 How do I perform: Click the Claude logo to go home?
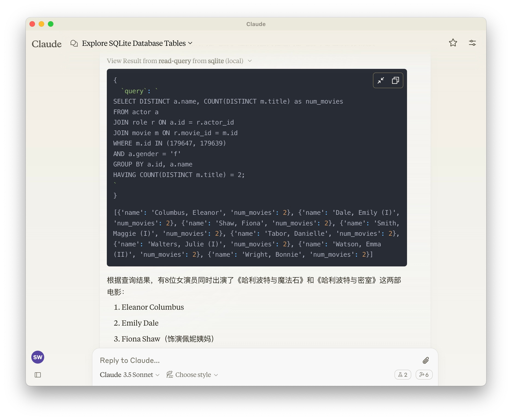click(47, 44)
